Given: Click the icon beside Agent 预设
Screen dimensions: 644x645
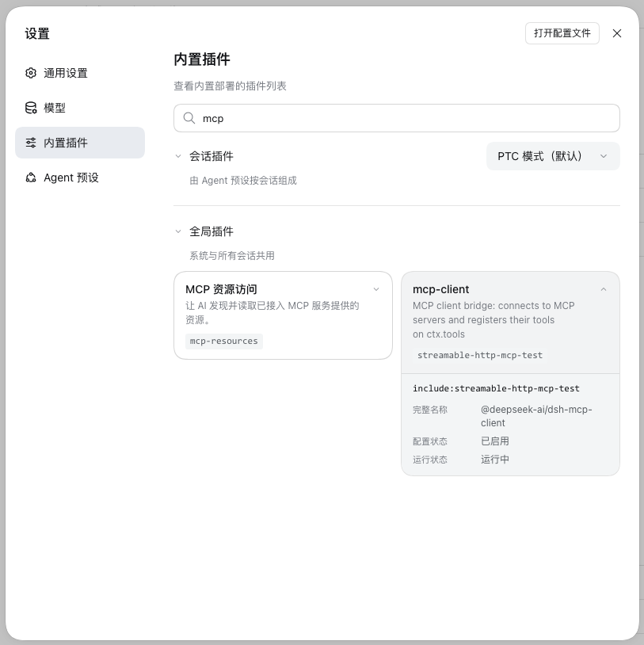Looking at the screenshot, I should (31, 177).
